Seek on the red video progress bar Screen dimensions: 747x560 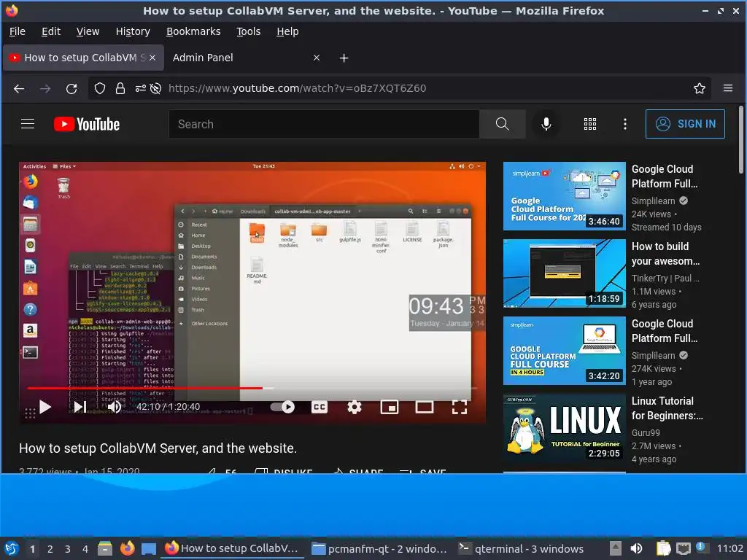(x=252, y=388)
